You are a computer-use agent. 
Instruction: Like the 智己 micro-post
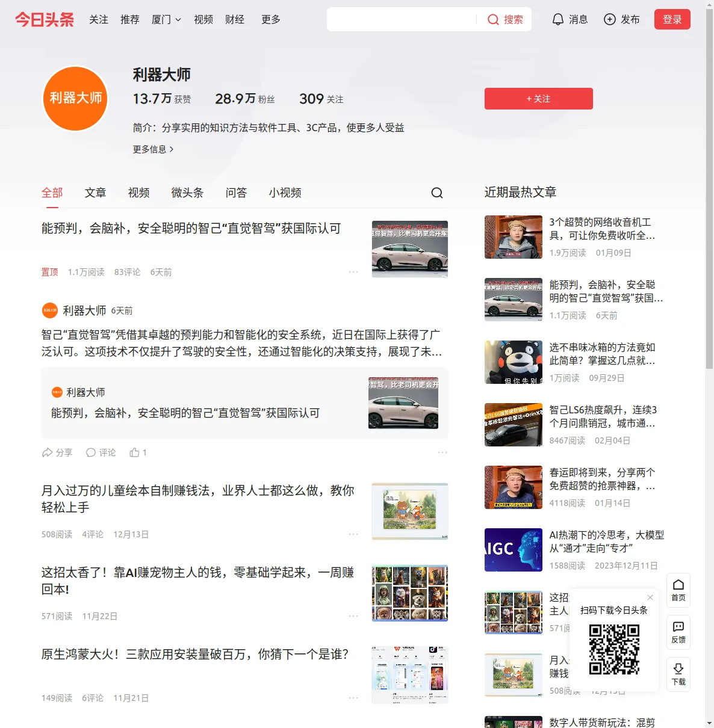point(138,452)
